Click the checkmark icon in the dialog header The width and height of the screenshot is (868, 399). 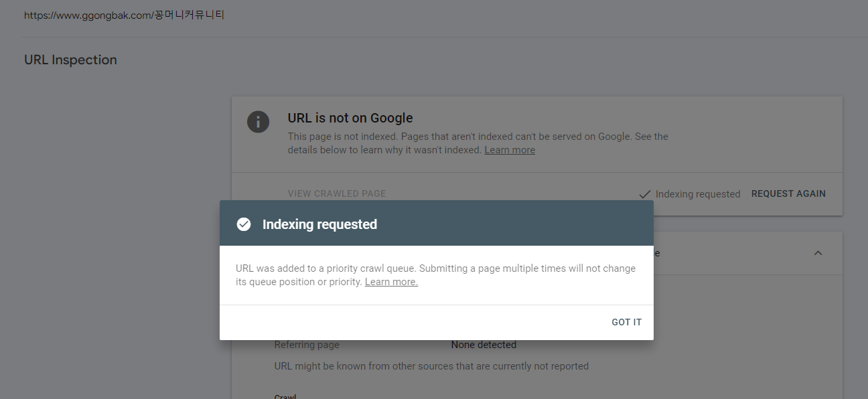coord(244,224)
